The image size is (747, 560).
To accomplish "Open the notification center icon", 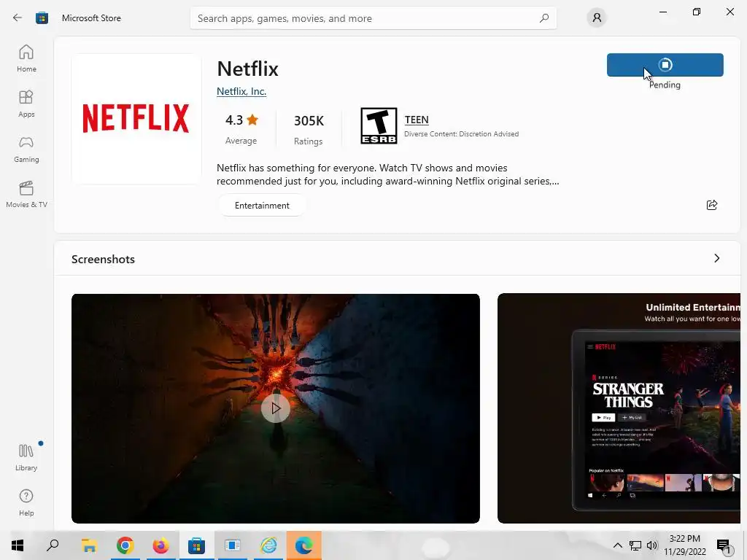I will point(724,545).
